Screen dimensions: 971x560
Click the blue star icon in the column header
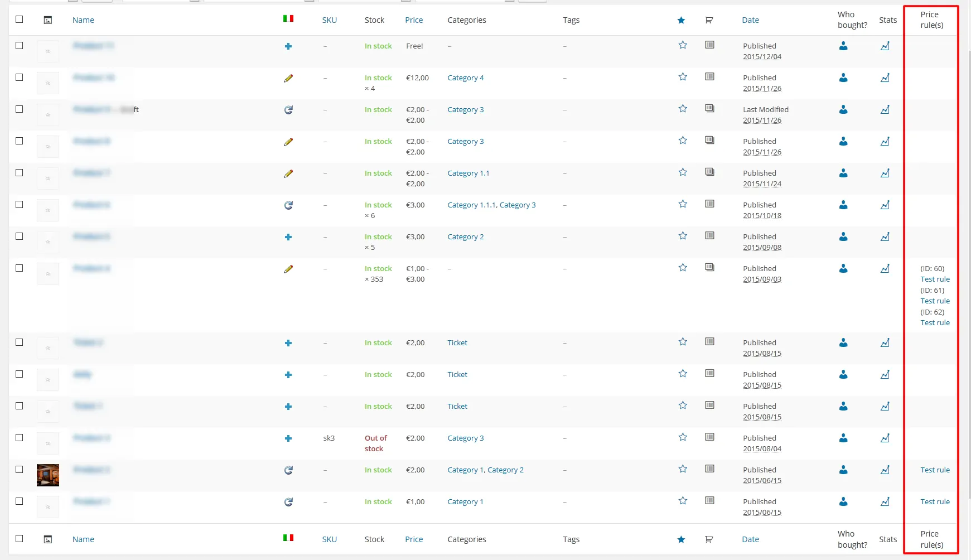[x=681, y=20]
